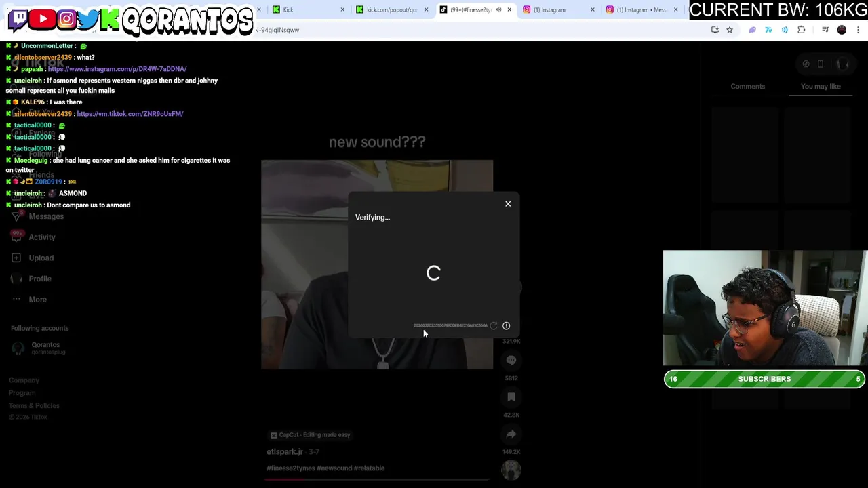The width and height of the screenshot is (868, 488).
Task: Open the Chrome three-dot menu
Action: [859, 30]
